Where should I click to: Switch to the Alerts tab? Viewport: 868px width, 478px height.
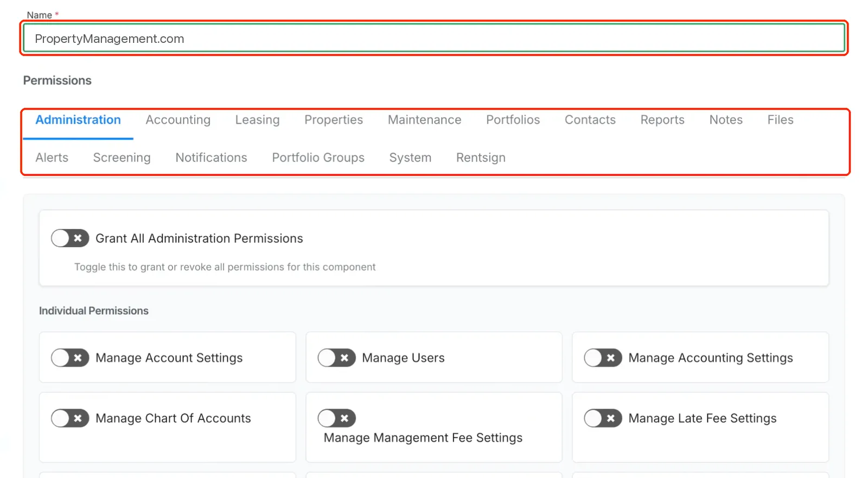(x=52, y=158)
